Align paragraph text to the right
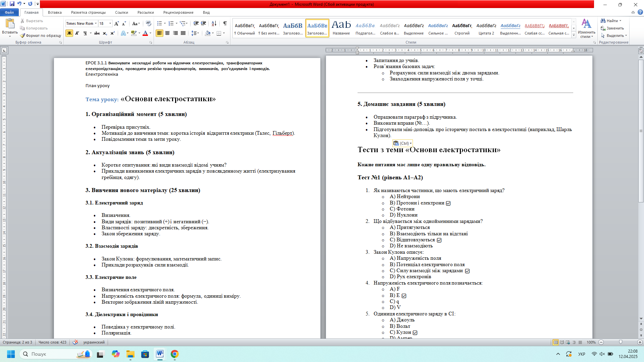644x362 pixels. 175,33
